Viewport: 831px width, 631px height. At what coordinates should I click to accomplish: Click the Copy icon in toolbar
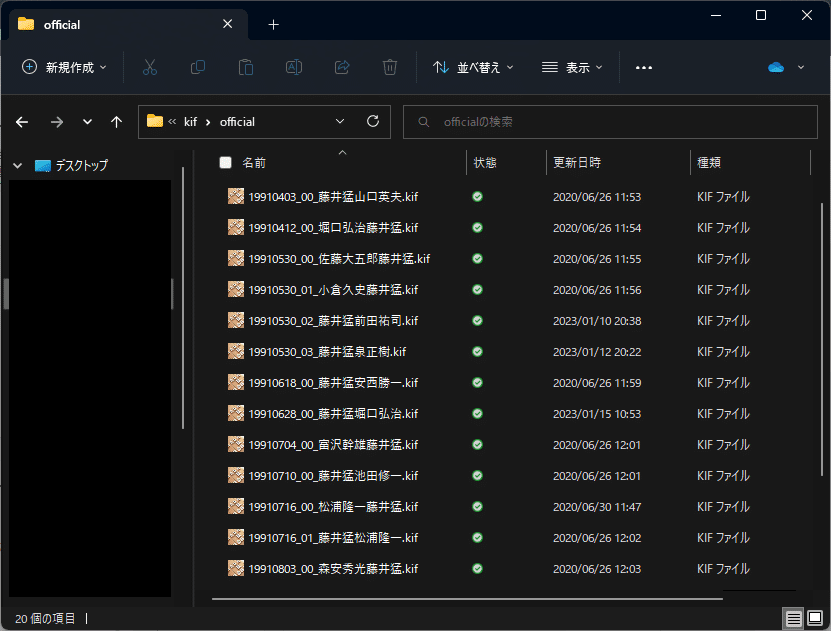pos(198,67)
